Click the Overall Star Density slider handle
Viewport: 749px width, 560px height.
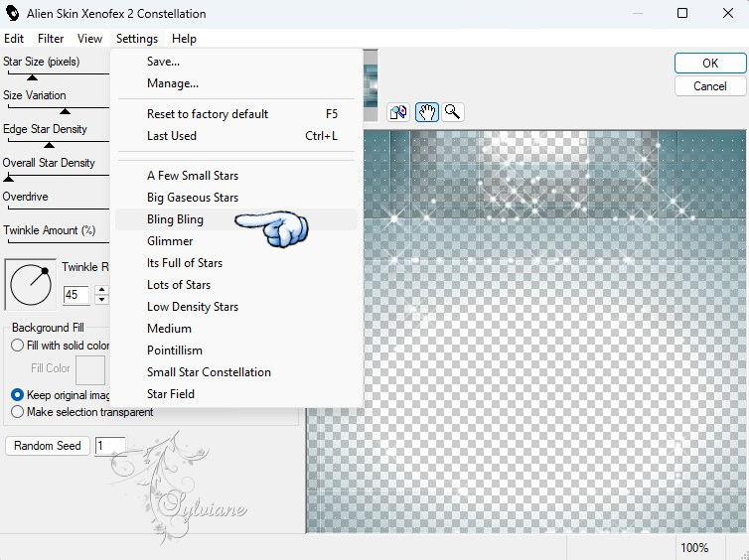coord(9,179)
